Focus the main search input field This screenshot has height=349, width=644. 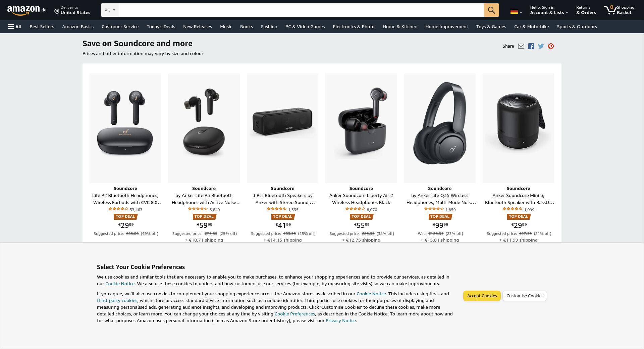[x=301, y=10]
